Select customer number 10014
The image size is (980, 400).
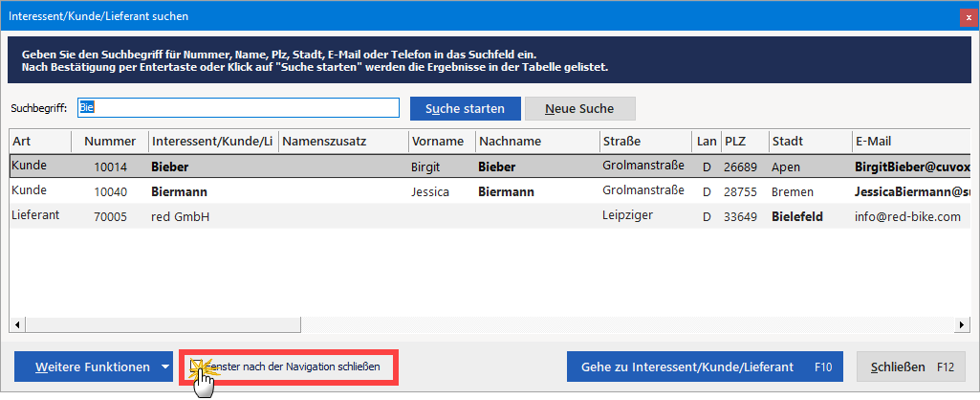110,167
